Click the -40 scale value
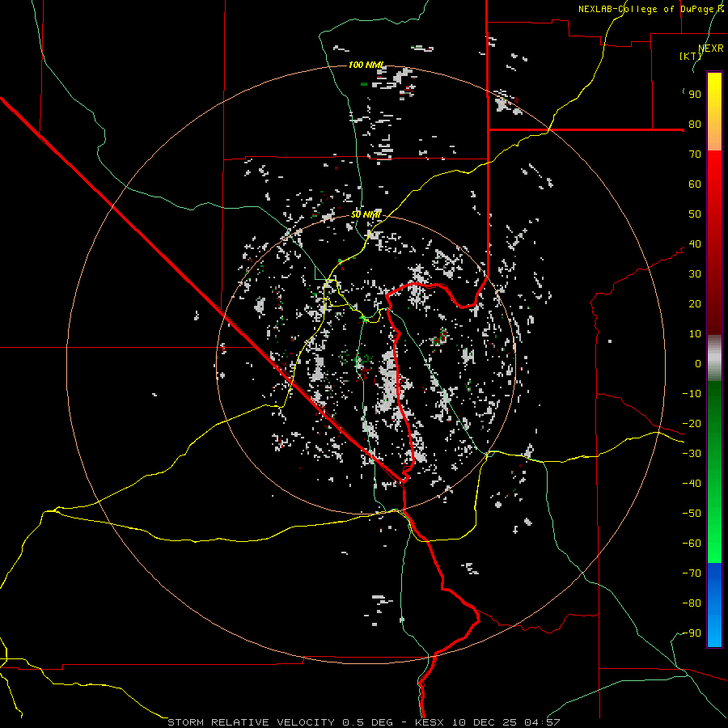The height and width of the screenshot is (728, 728). pyautogui.click(x=692, y=484)
